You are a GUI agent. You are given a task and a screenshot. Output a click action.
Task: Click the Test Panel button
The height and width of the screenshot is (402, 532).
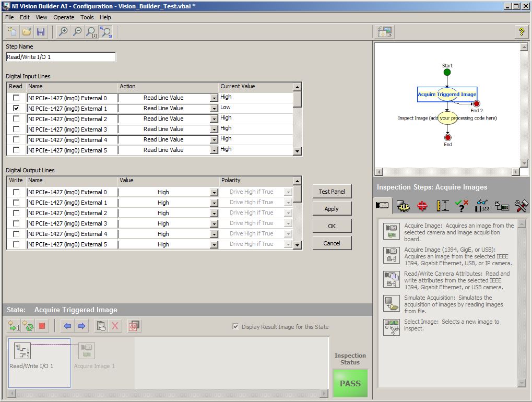point(332,192)
